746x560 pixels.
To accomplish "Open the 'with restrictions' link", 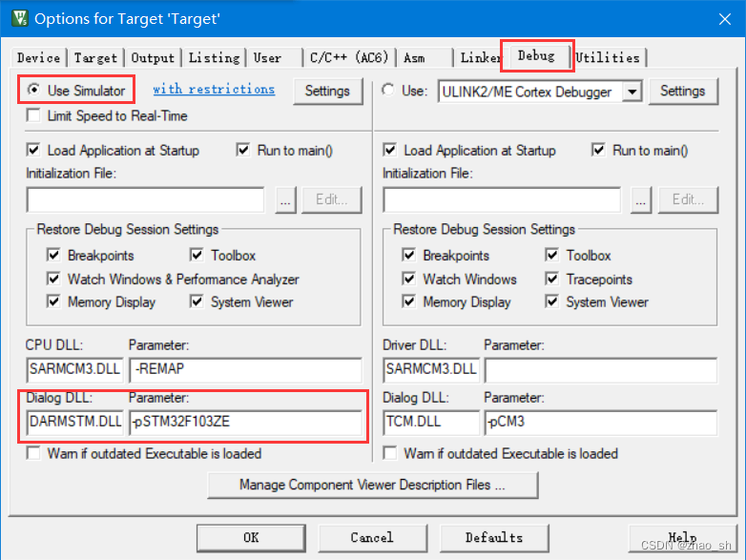I will 214,90.
